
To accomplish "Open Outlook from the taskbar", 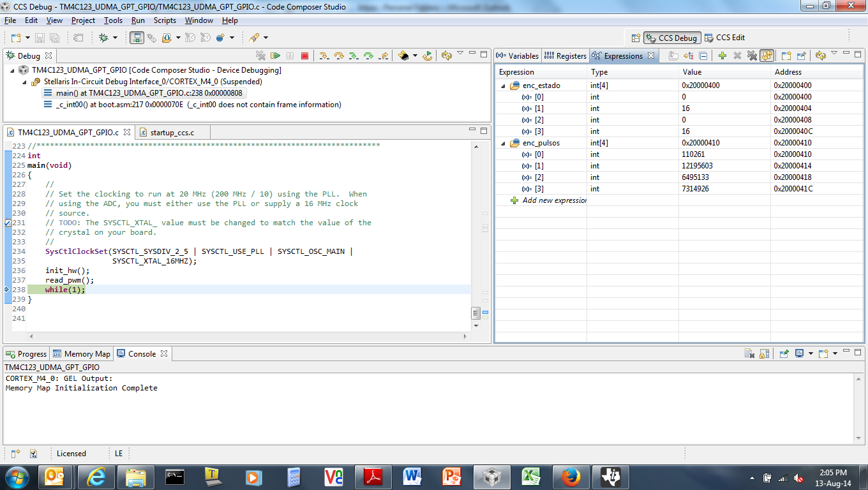I will [56, 477].
